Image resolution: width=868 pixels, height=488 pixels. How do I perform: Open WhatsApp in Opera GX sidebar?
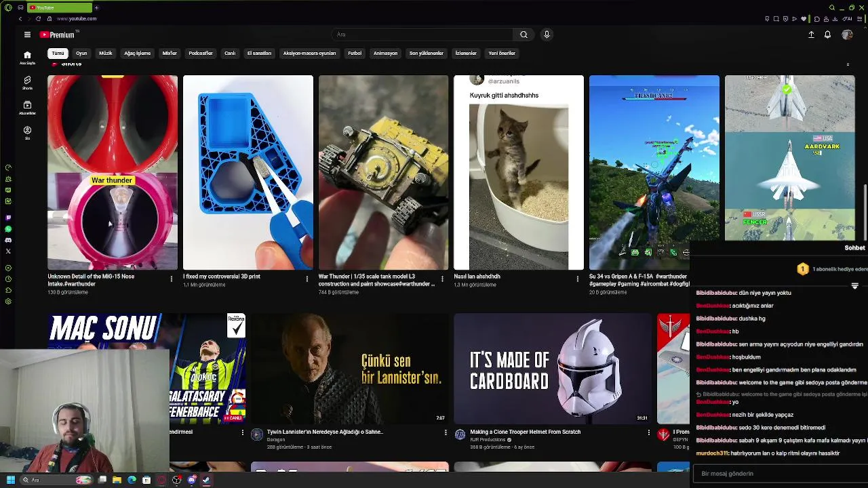[8, 229]
